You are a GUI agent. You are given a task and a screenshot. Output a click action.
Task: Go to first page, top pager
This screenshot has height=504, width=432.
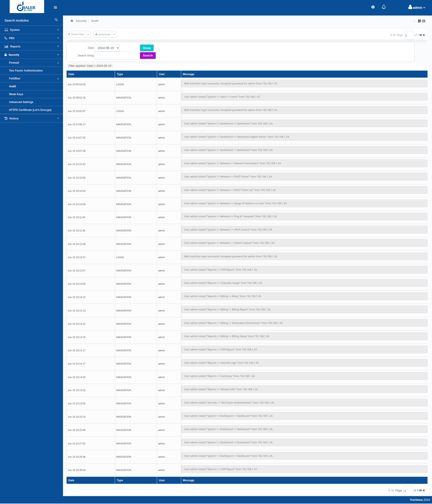point(391,35)
